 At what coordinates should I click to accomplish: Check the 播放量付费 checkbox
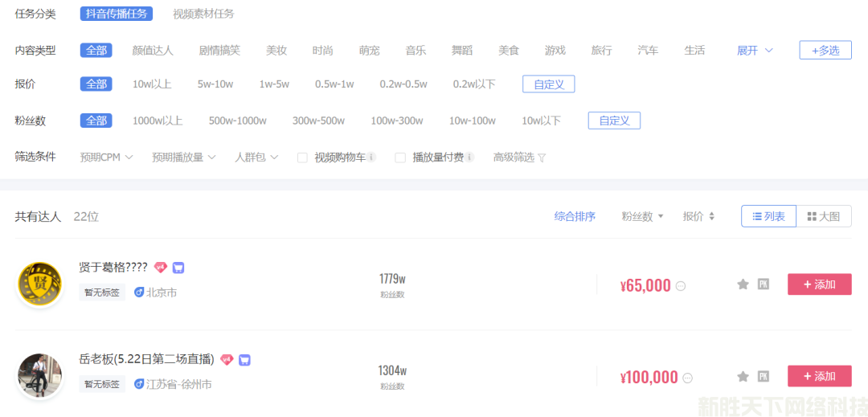click(x=400, y=157)
